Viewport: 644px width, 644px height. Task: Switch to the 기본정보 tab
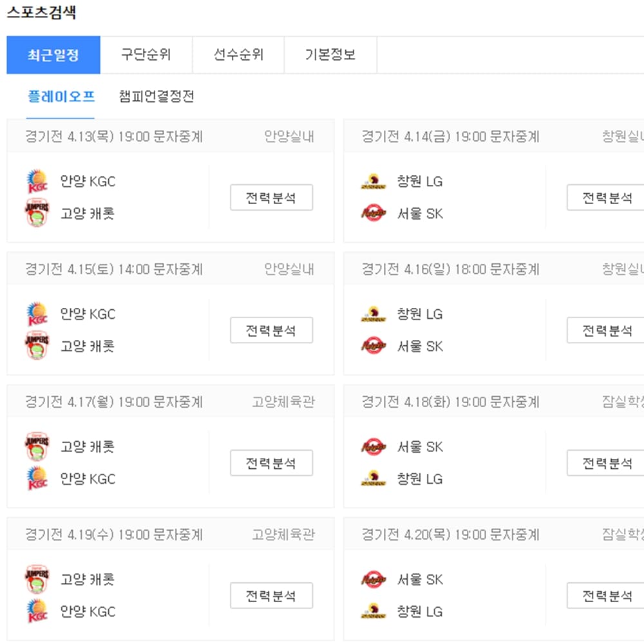330,54
